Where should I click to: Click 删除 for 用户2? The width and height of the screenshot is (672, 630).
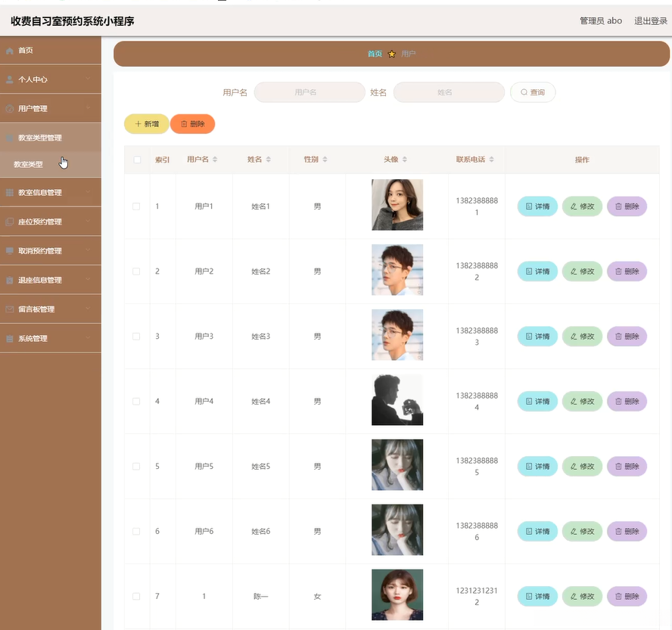[x=627, y=272]
